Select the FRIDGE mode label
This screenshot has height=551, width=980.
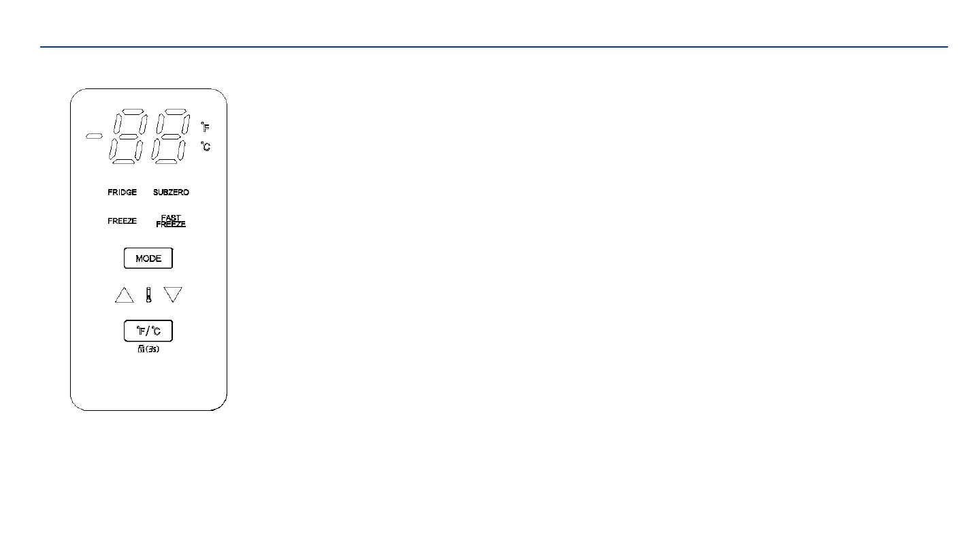(122, 193)
